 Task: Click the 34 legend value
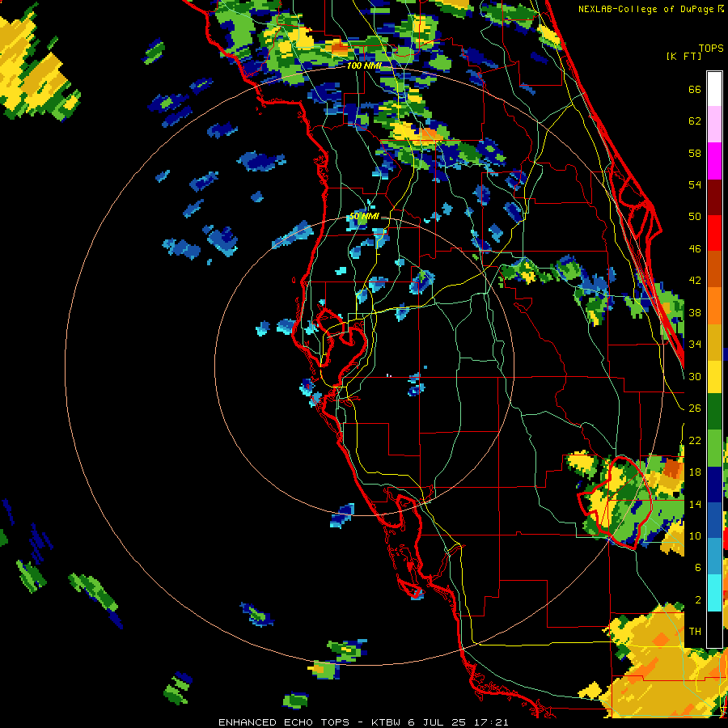(x=695, y=344)
